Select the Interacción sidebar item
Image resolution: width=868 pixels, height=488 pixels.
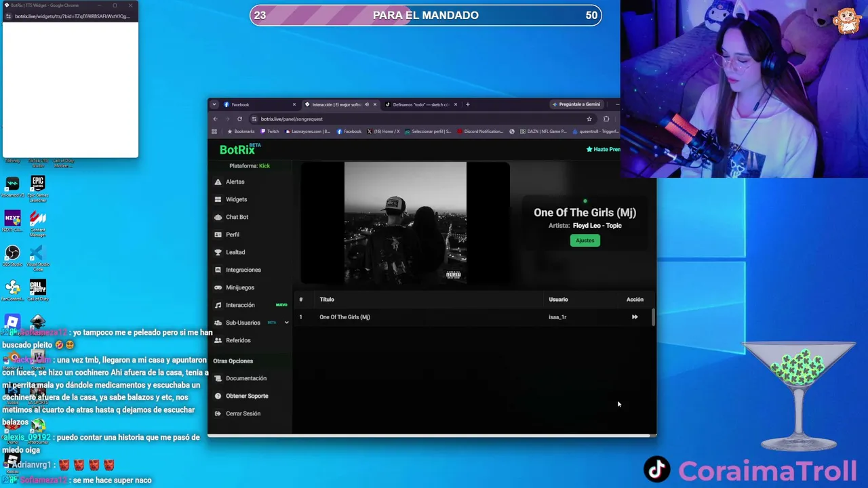point(240,305)
